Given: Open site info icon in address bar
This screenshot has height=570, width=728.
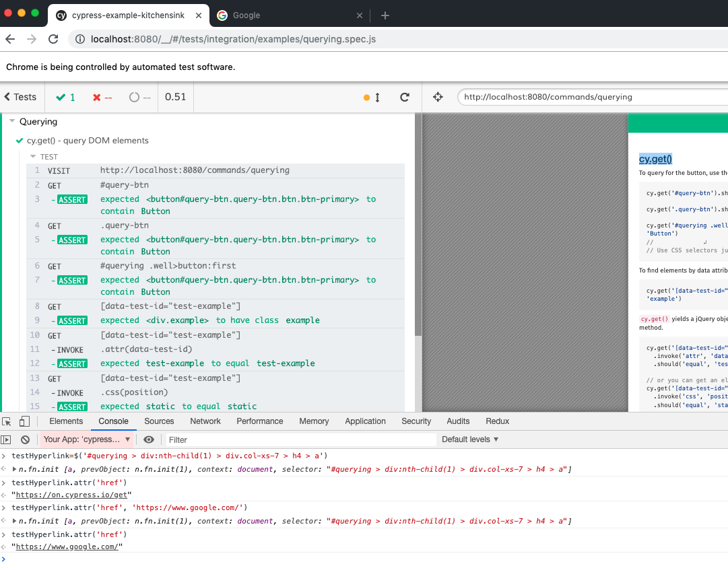Looking at the screenshot, I should tap(80, 40).
